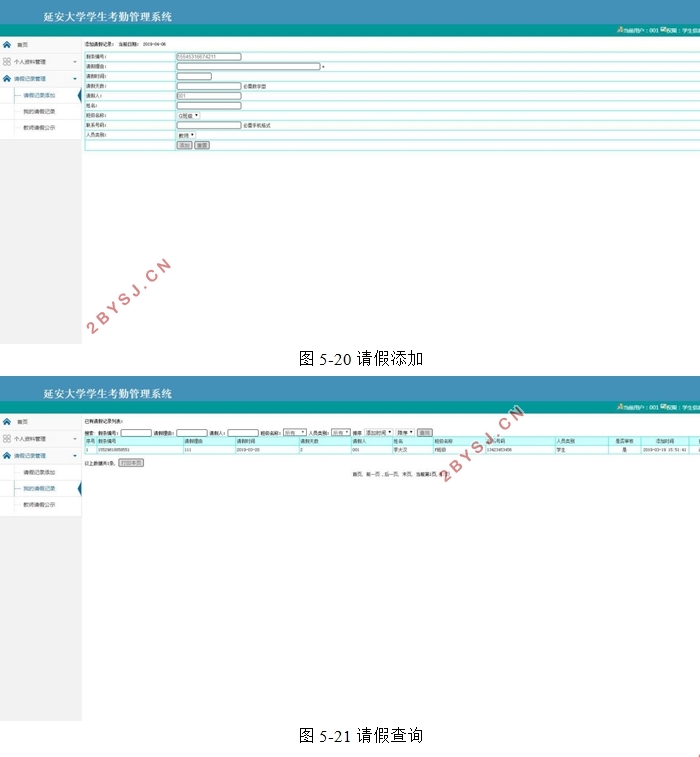The image size is (700, 757).
Task: Select 我的请假记录 in the 图 5-21 sidebar
Action: [x=40, y=489]
